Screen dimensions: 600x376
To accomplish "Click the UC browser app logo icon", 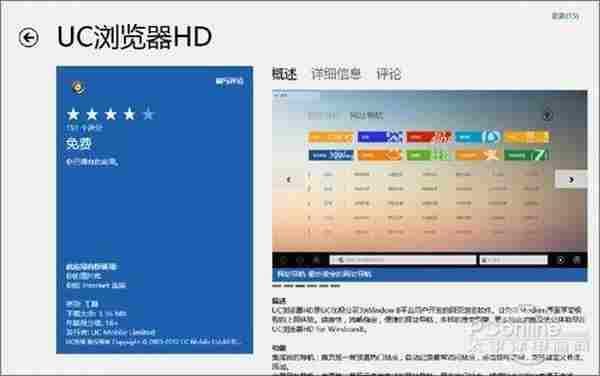I will pos(78,88).
